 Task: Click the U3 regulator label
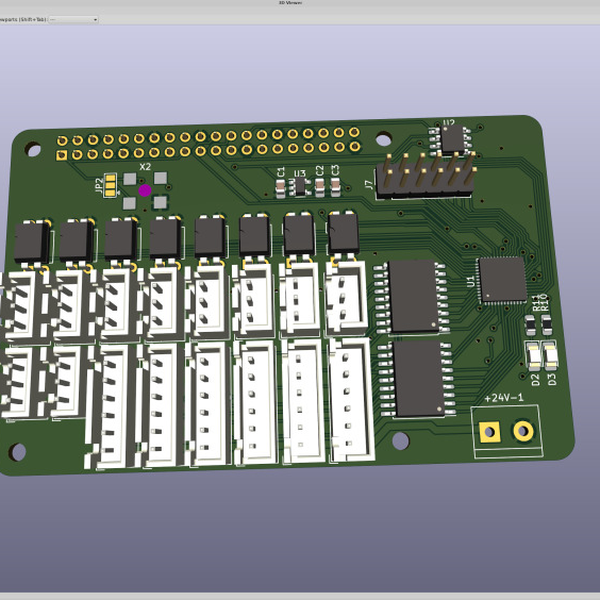(x=300, y=173)
